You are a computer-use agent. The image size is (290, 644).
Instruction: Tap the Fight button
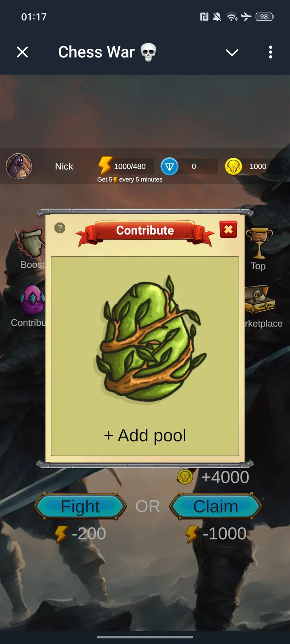coord(81,506)
